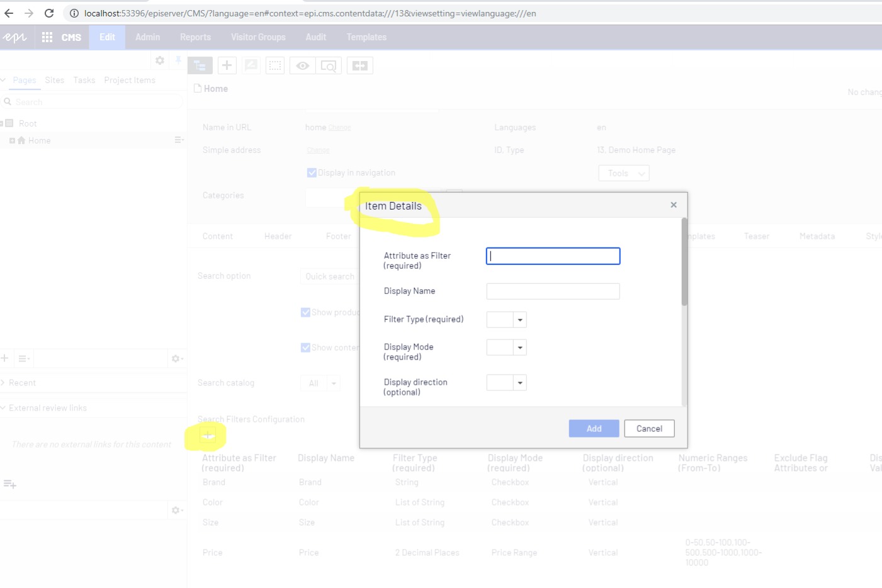Focus the Display Name text field
Screen dimensions: 882x588
(x=553, y=291)
